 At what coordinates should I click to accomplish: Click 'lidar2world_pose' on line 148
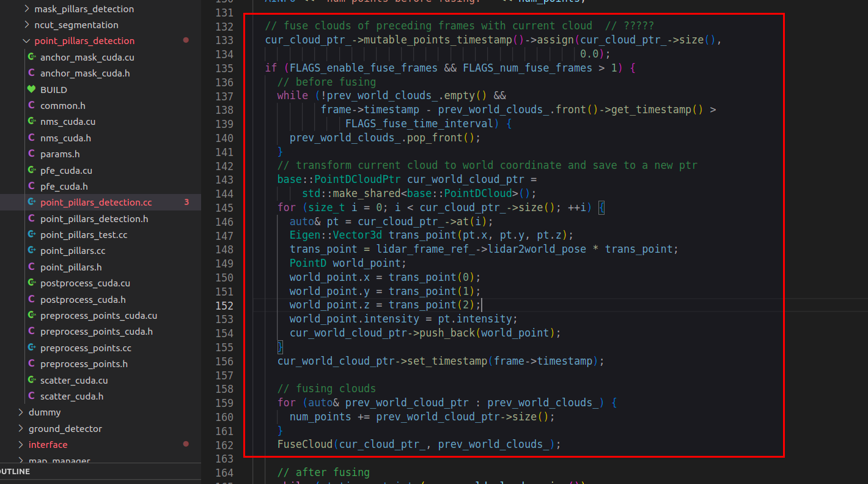click(537, 249)
